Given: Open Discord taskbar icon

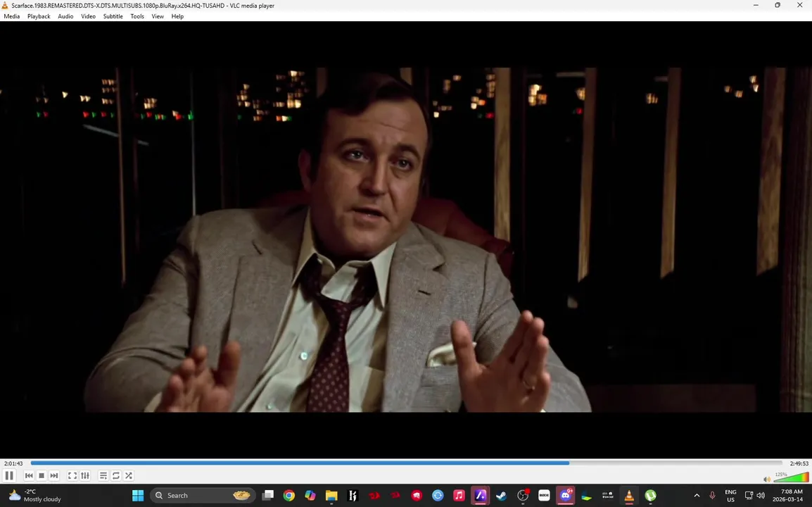Looking at the screenshot, I should point(565,496).
